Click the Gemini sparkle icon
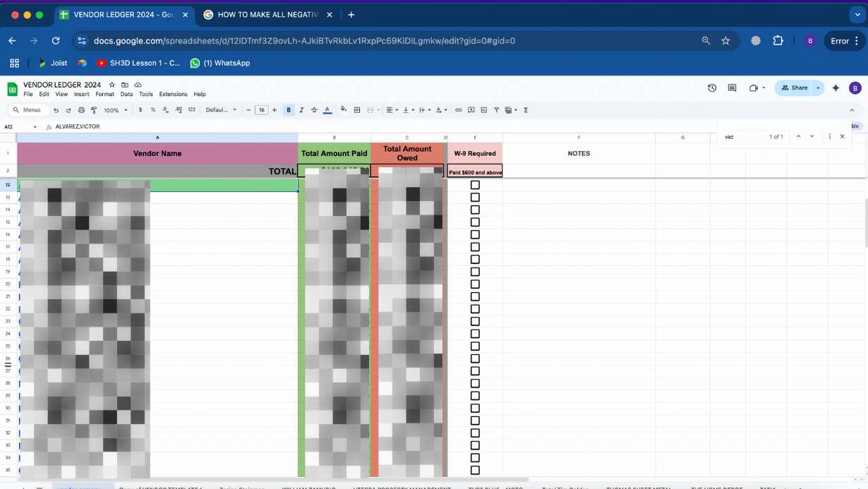Viewport: 868px width, 489px height. tap(836, 88)
